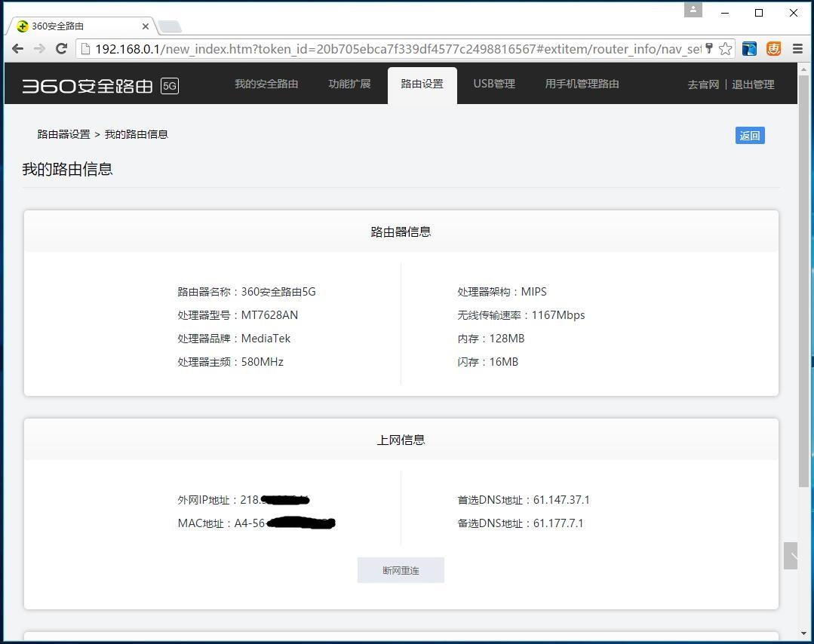Open the orange browser extension icon

click(x=773, y=48)
